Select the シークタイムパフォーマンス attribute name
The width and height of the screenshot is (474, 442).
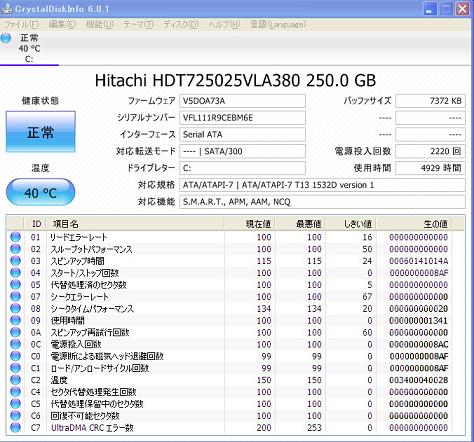[92, 309]
